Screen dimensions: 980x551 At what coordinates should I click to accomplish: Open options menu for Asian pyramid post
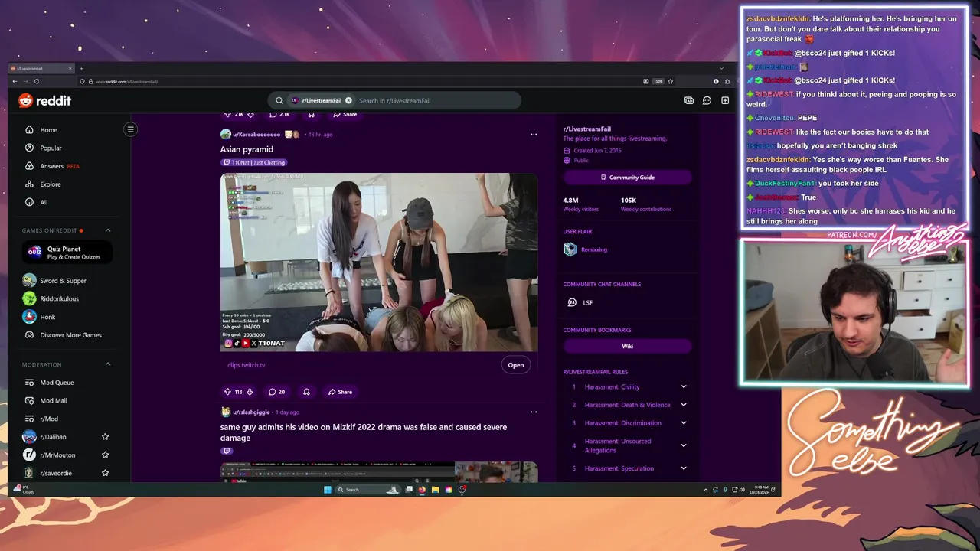pyautogui.click(x=534, y=134)
